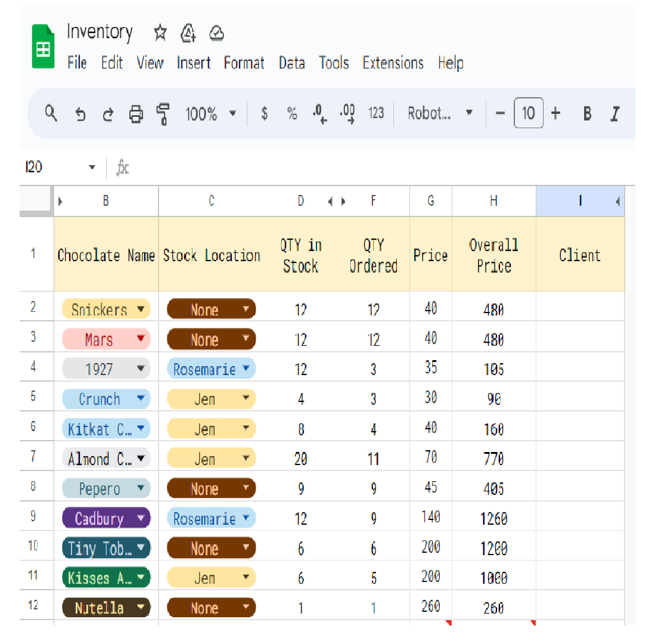Select the Client header cell

[x=580, y=254]
